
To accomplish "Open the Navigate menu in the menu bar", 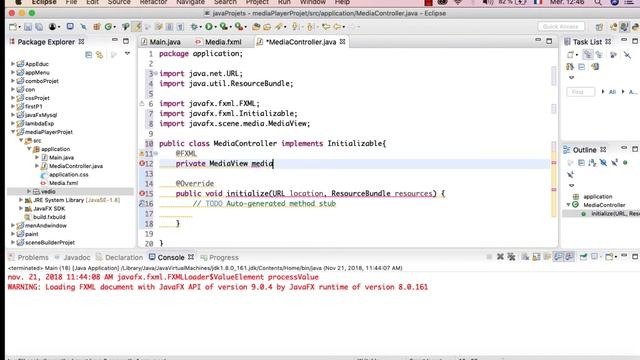I will pos(191,2).
